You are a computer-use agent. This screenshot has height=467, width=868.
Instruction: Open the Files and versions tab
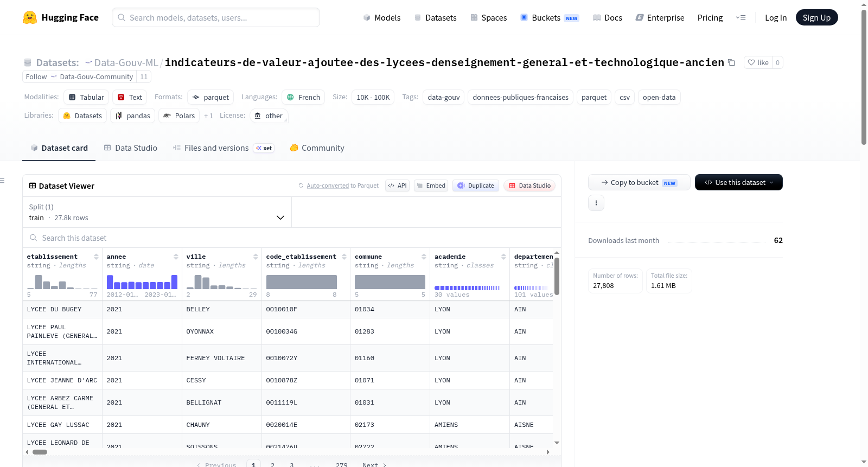tap(224, 148)
